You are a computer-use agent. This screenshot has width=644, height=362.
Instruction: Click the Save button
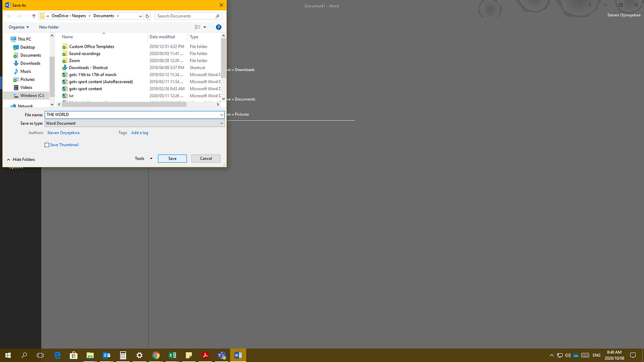[172, 158]
